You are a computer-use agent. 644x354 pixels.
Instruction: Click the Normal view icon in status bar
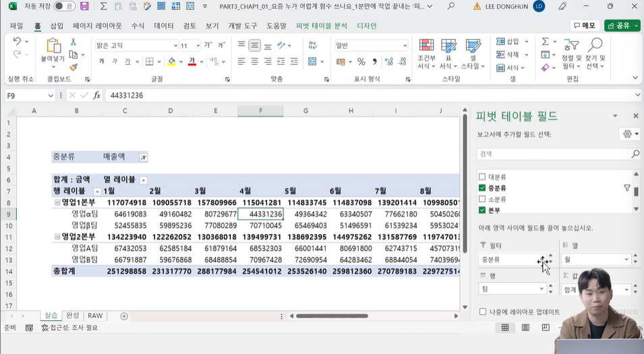click(505, 327)
